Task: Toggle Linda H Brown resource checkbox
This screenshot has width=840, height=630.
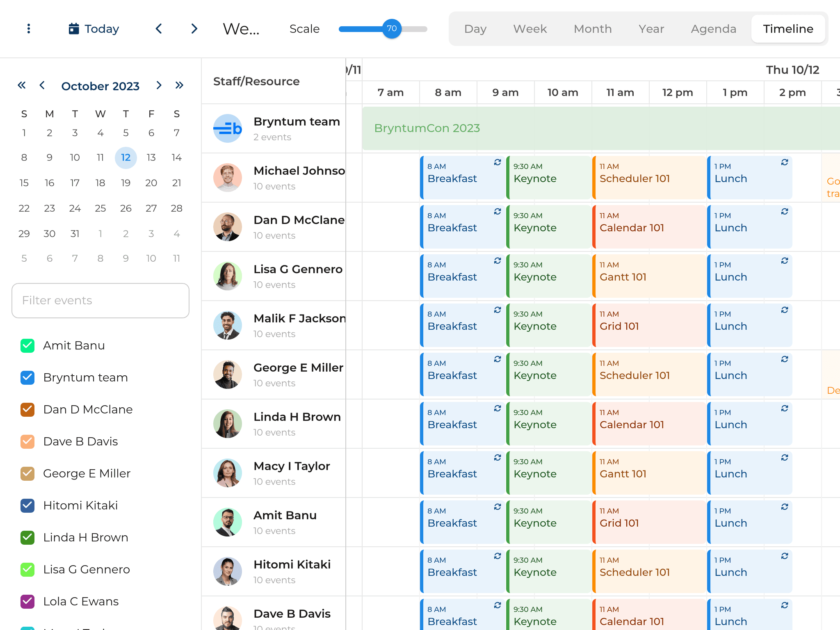Action: [27, 538]
